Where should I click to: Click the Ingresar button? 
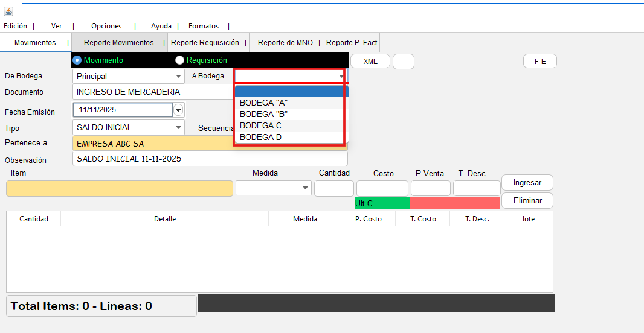[527, 182]
